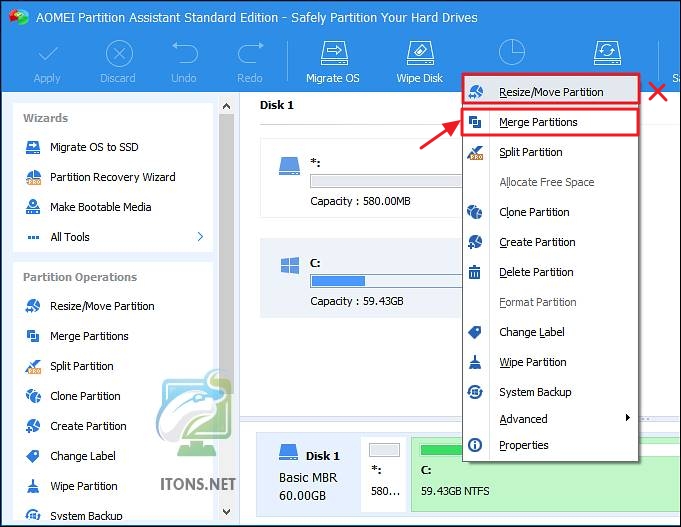Screen dimensions: 681x527
Task: Click context menu Delete Partition trash icon
Action: (475, 272)
